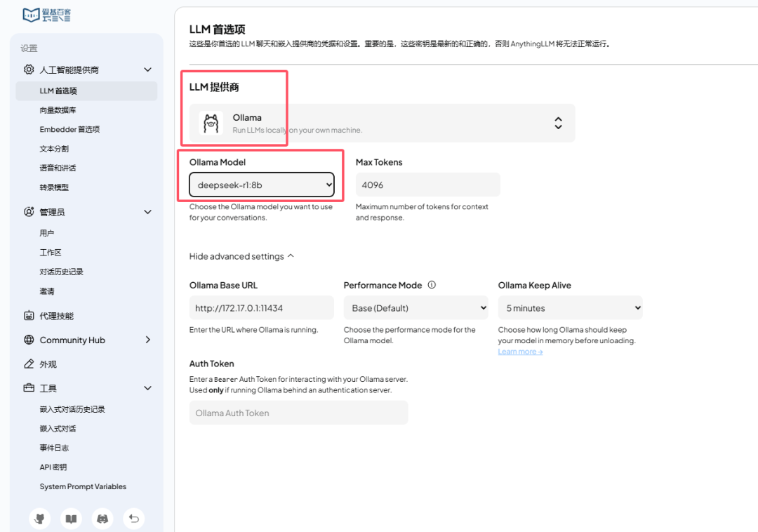Expand Community Hub chevron
The width and height of the screenshot is (758, 532).
point(148,340)
